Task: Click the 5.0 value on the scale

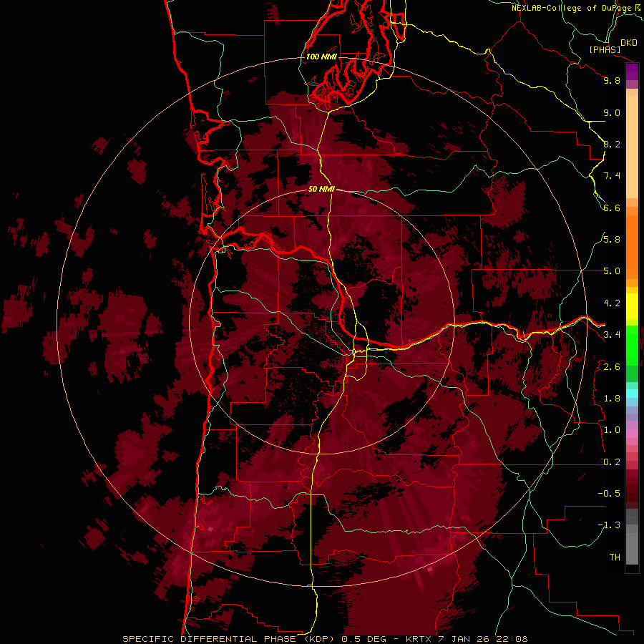Action: (x=612, y=271)
